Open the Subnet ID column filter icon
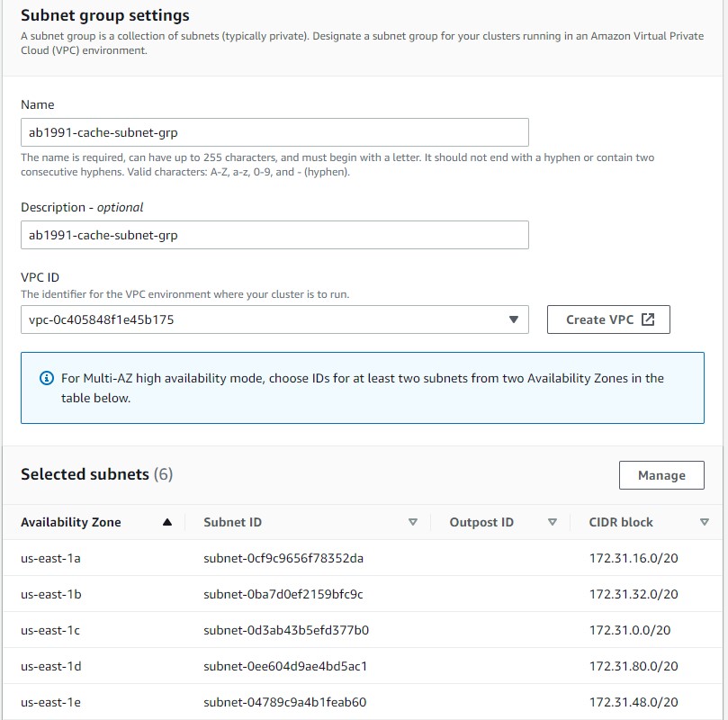Image resolution: width=728 pixels, height=720 pixels. tap(413, 522)
